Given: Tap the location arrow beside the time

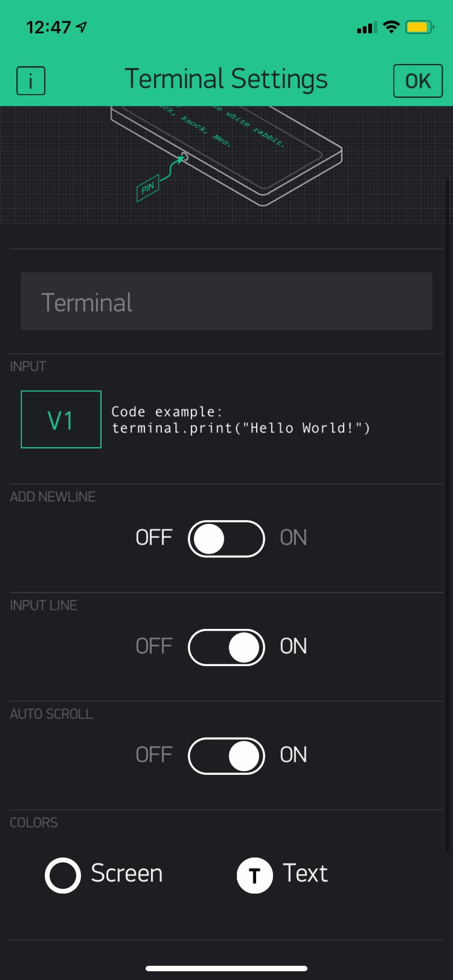Looking at the screenshot, I should click(x=82, y=27).
